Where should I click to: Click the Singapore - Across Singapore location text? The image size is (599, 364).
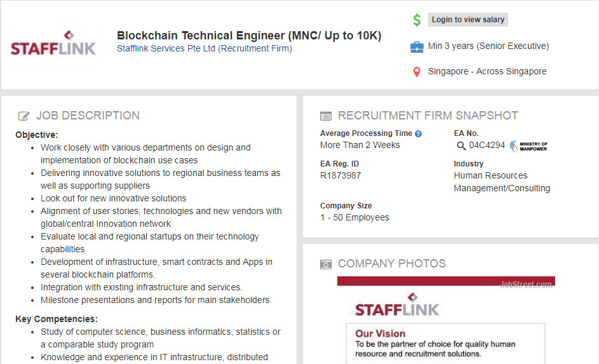487,72
